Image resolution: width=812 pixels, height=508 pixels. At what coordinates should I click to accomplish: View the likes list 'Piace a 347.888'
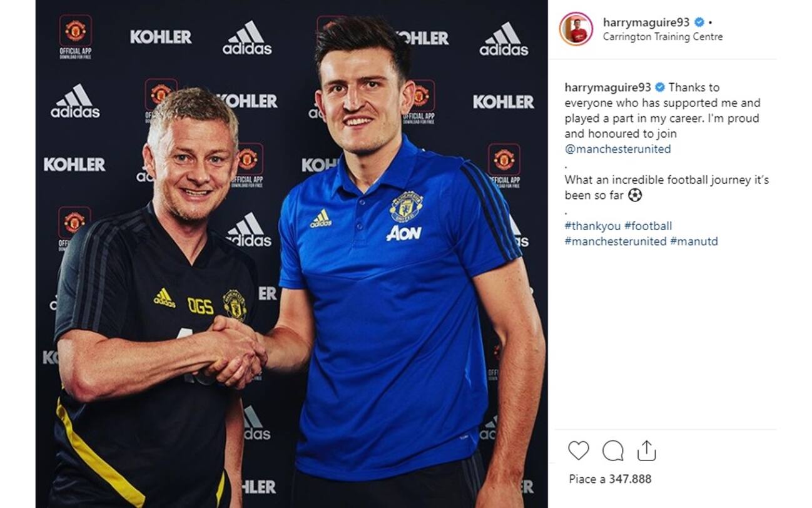click(x=610, y=479)
